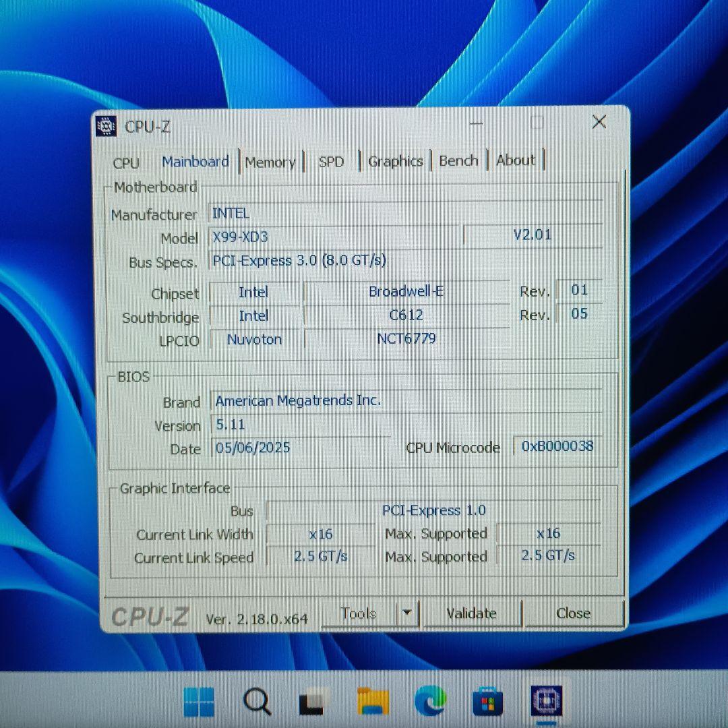Click the Manufacturer field INTEL
Viewport: 728px width, 728px height.
(405, 213)
